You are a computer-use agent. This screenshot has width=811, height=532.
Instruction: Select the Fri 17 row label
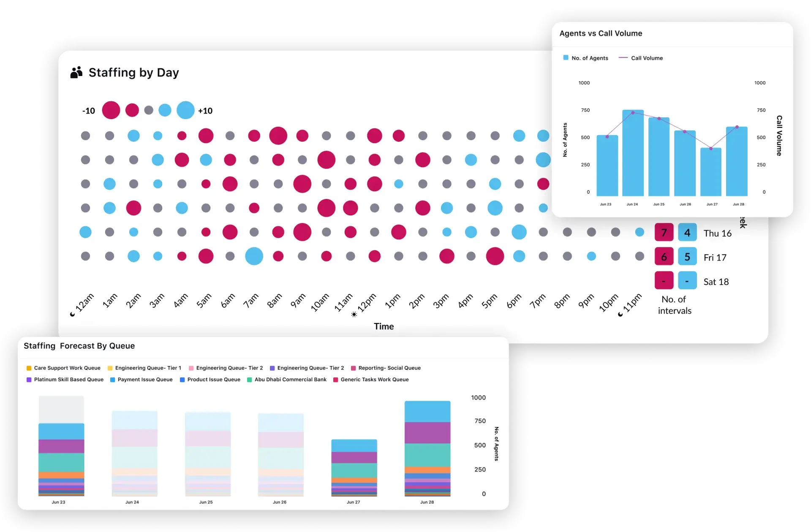tap(715, 258)
